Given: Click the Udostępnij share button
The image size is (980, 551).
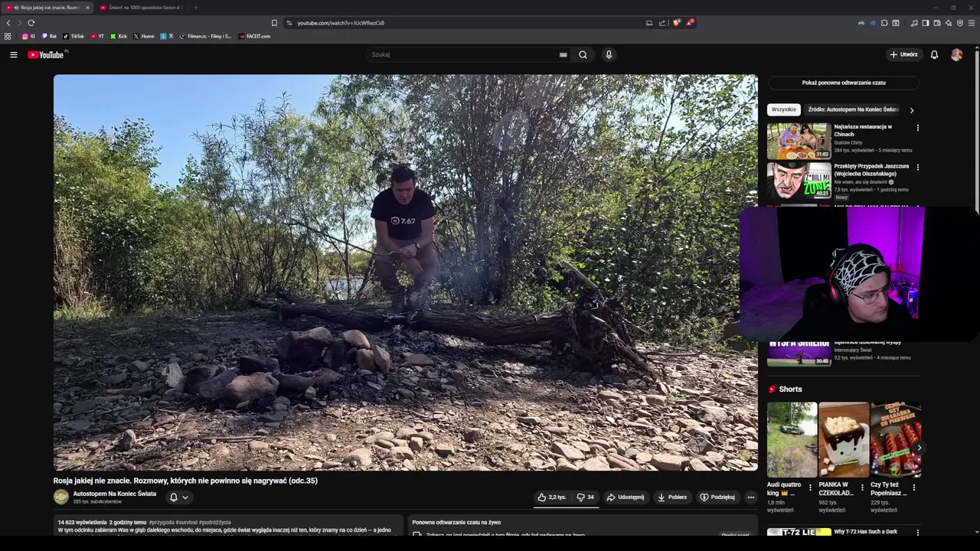Looking at the screenshot, I should (x=626, y=497).
